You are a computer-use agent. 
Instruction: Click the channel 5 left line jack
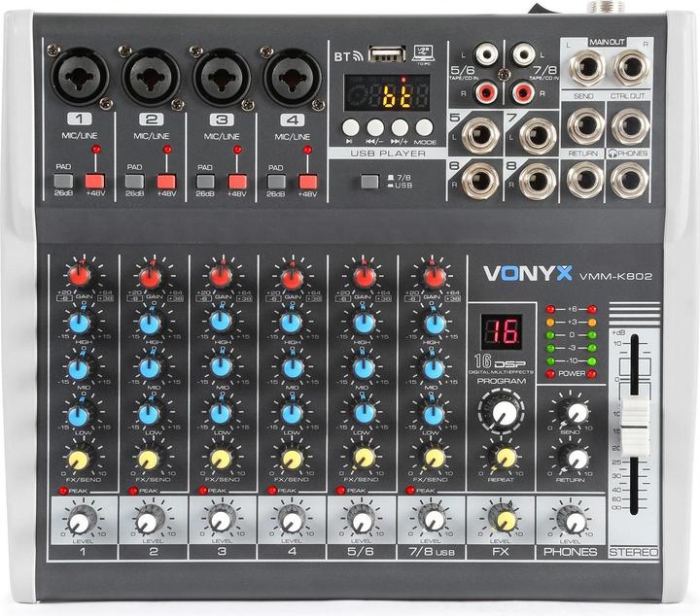pyautogui.click(x=480, y=135)
